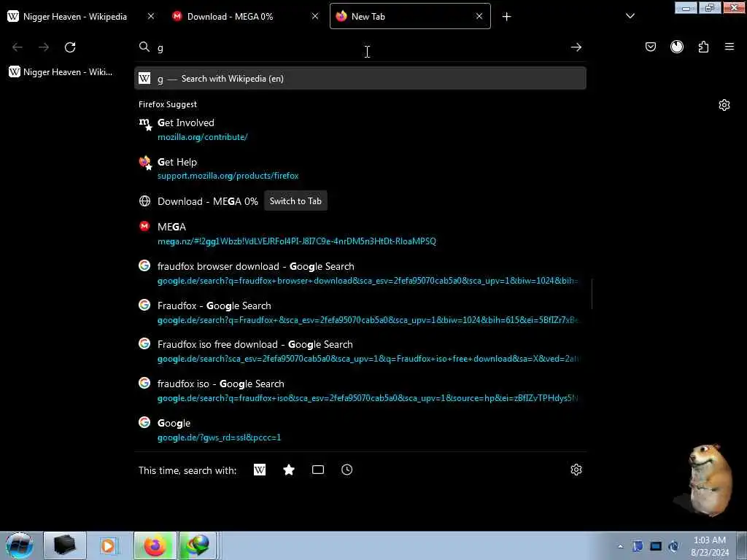Viewport: 747px width, 560px height.
Task: Show hidden system tray icons
Action: (x=620, y=546)
